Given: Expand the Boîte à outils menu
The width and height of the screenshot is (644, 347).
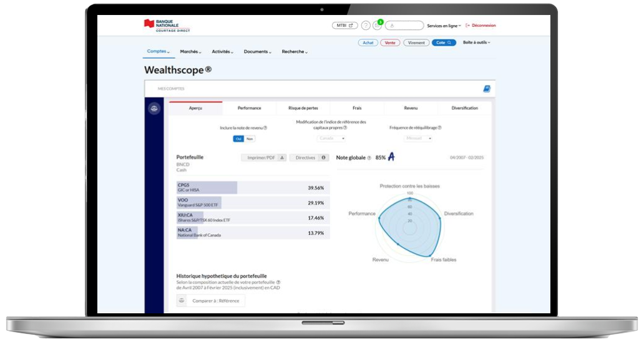Looking at the screenshot, I should (x=476, y=42).
